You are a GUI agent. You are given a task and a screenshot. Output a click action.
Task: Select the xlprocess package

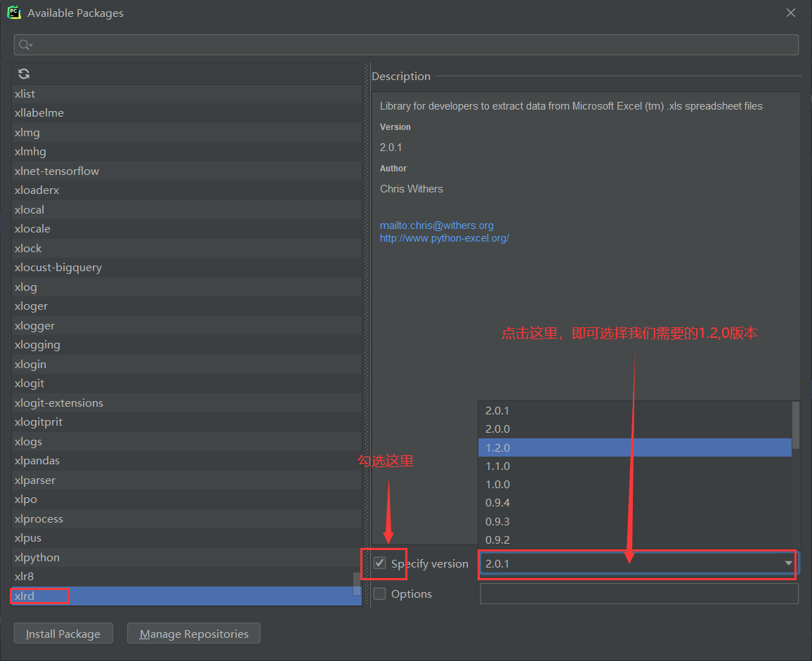[186, 518]
